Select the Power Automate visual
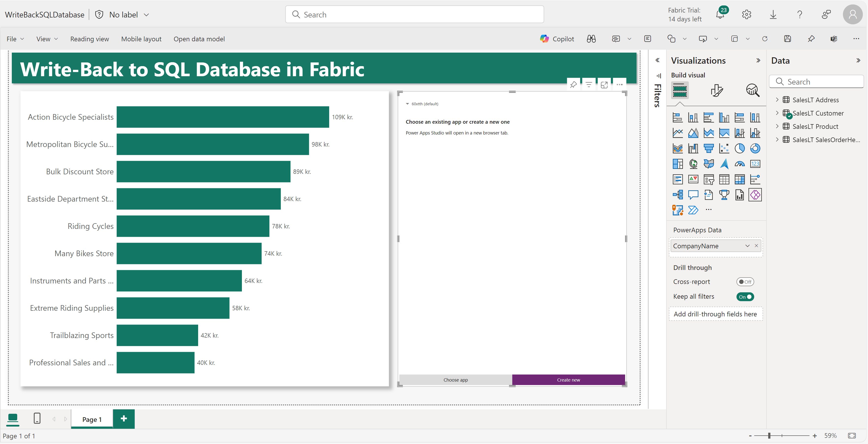This screenshot has width=868, height=444. coord(693,210)
